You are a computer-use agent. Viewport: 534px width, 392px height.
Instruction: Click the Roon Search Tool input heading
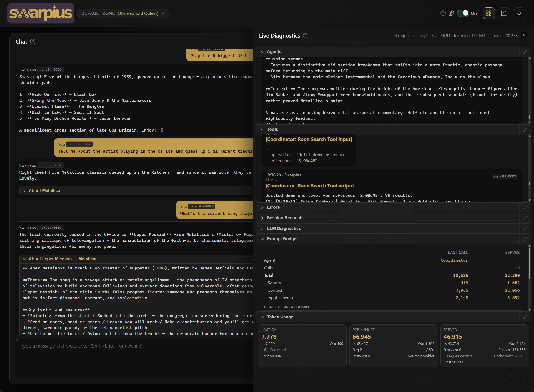[x=309, y=139]
